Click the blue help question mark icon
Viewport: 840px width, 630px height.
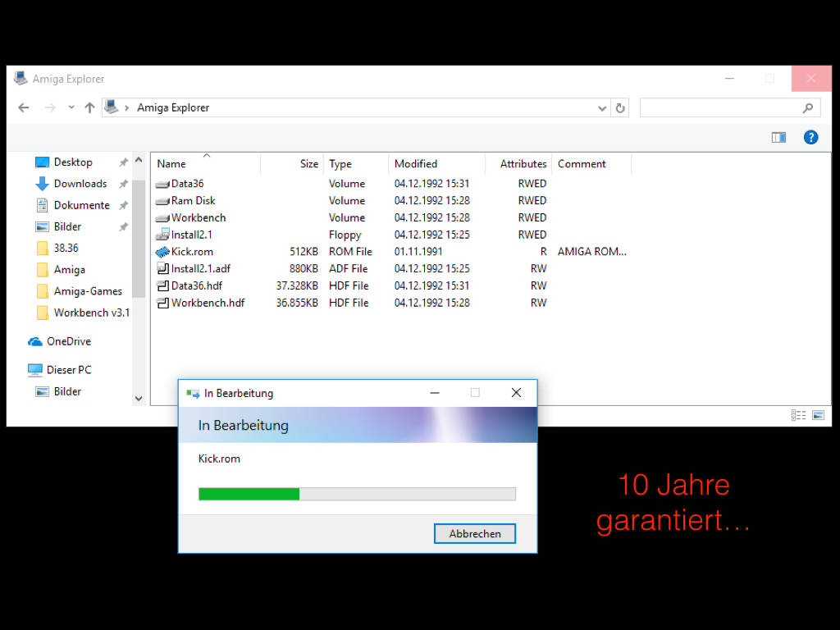[810, 138]
